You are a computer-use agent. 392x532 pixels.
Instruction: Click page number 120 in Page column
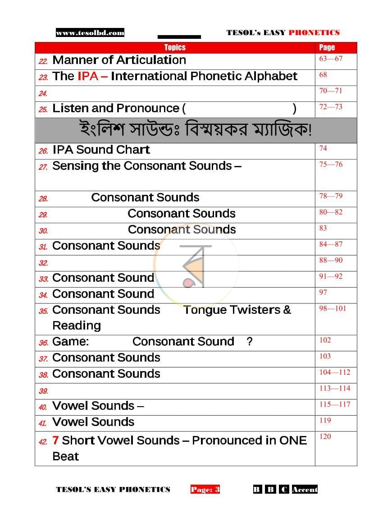coord(325,436)
